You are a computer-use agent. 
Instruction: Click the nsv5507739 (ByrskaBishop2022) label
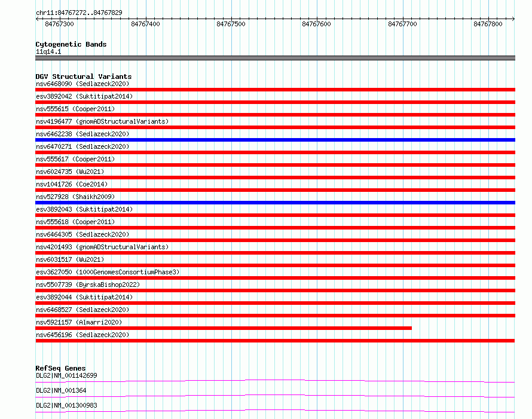pos(88,285)
